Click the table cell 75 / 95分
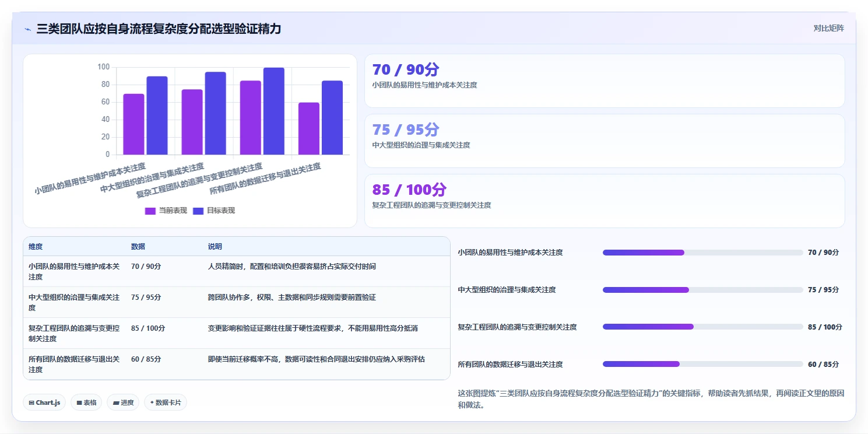868x434 pixels. (x=146, y=297)
